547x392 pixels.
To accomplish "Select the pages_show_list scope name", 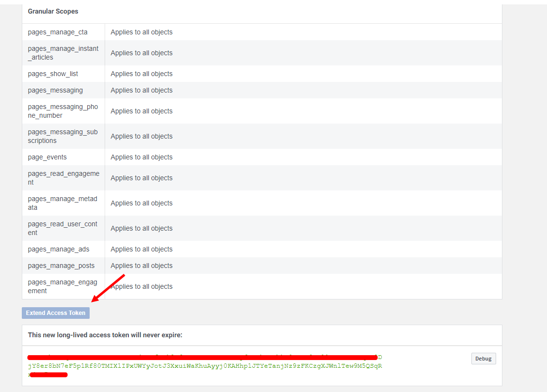I will click(x=53, y=74).
